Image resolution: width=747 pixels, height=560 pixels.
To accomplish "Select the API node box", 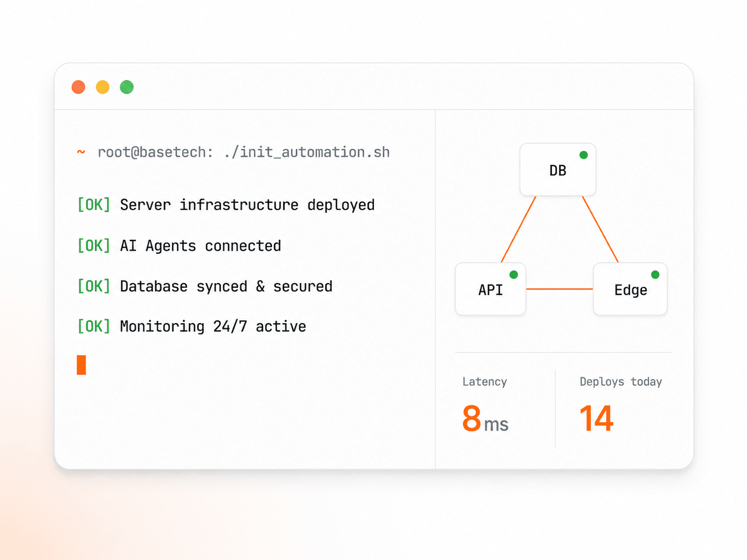I will click(x=491, y=289).
